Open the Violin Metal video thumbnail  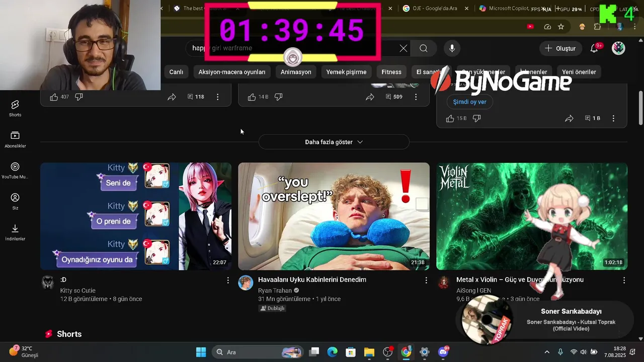click(532, 216)
